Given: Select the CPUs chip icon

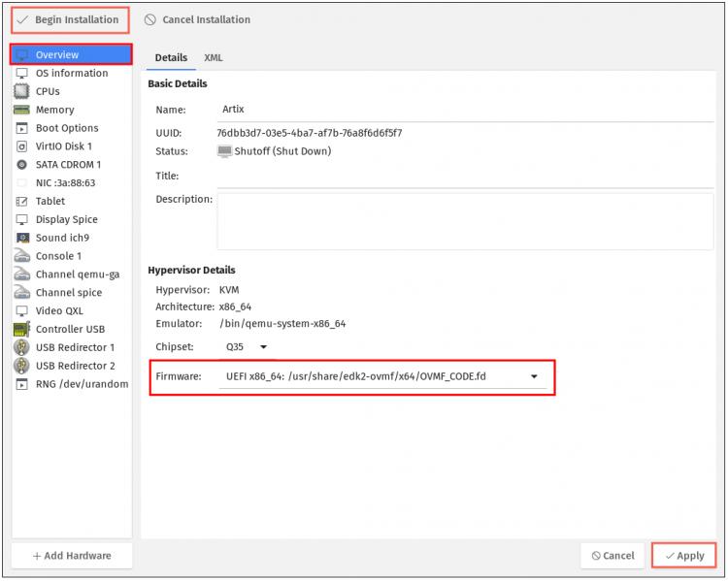Looking at the screenshot, I should tap(21, 91).
